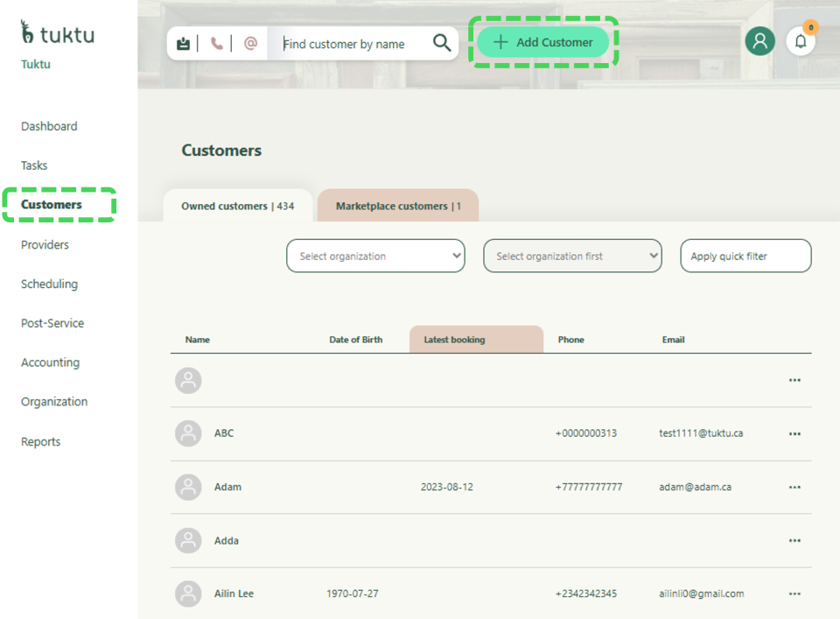Switch to Marketplace customers tab
Image resolution: width=840 pixels, height=619 pixels.
click(398, 207)
